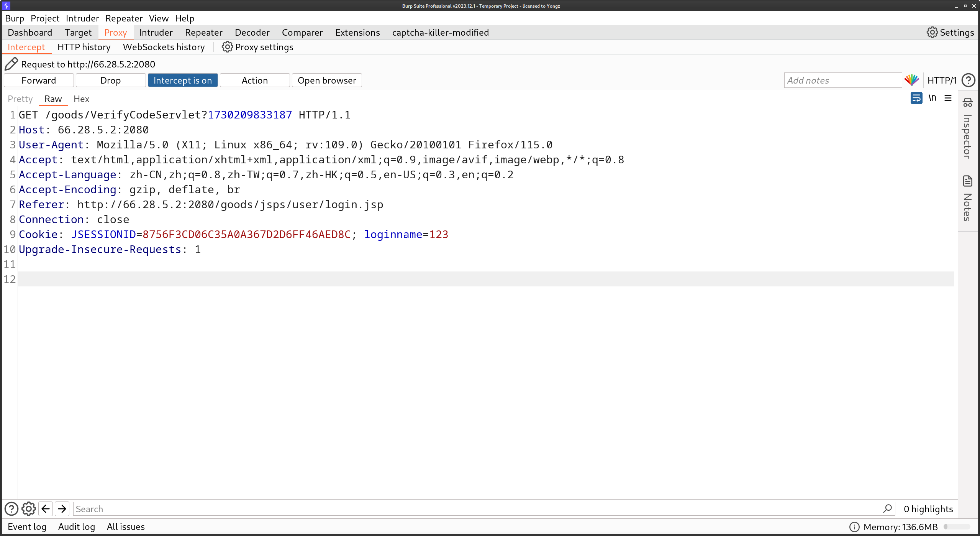Switch to the Hex view tab

[81, 99]
